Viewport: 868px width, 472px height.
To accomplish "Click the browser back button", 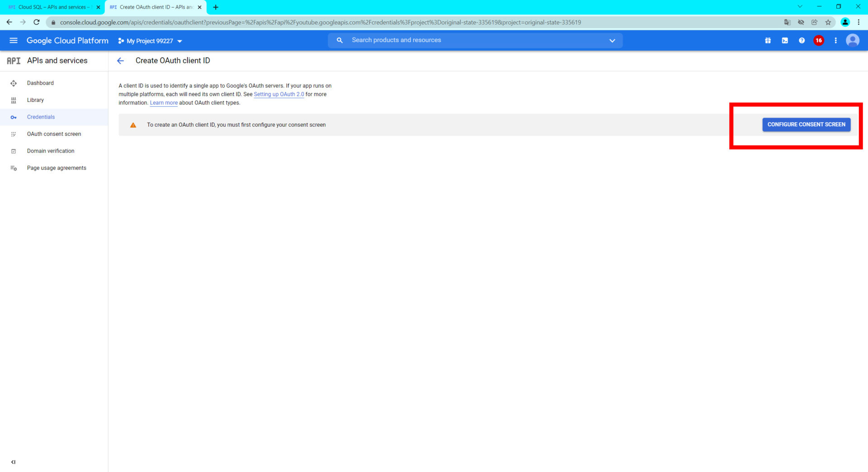I will pyautogui.click(x=9, y=22).
